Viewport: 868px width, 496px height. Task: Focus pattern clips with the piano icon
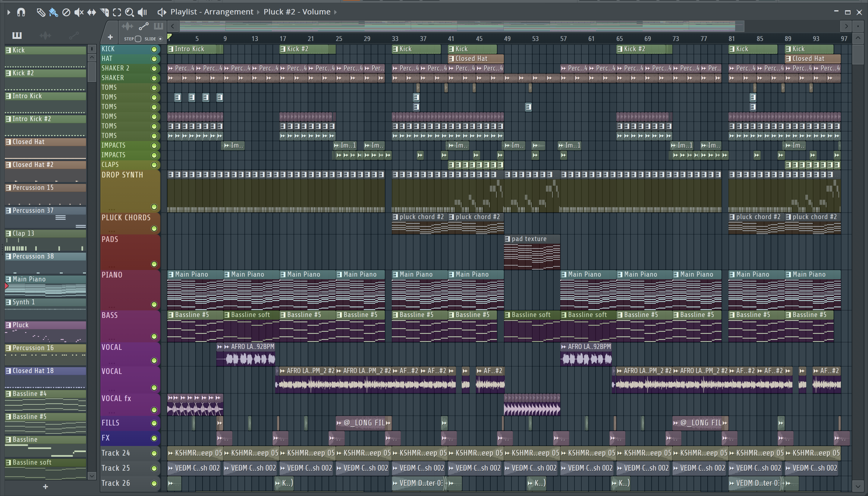pyautogui.click(x=159, y=26)
